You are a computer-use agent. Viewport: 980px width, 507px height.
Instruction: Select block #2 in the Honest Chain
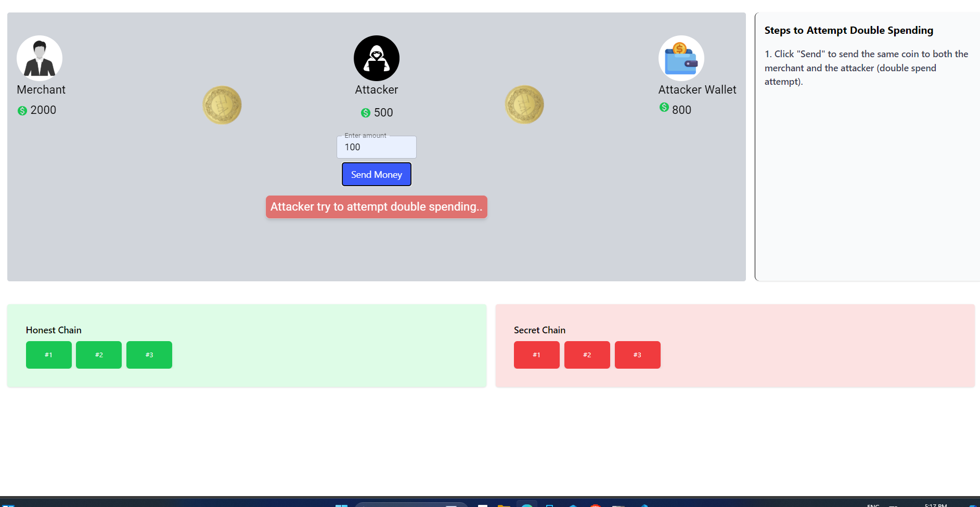point(99,355)
